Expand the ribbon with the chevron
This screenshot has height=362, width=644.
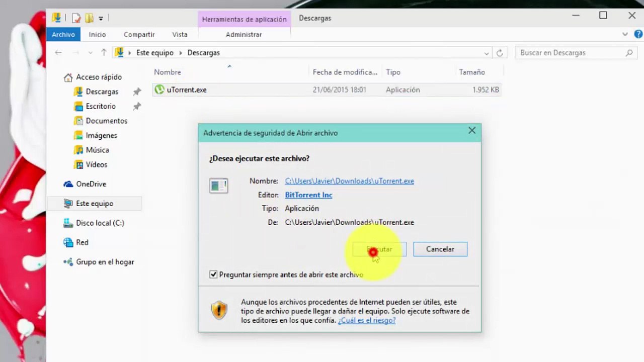pos(625,35)
